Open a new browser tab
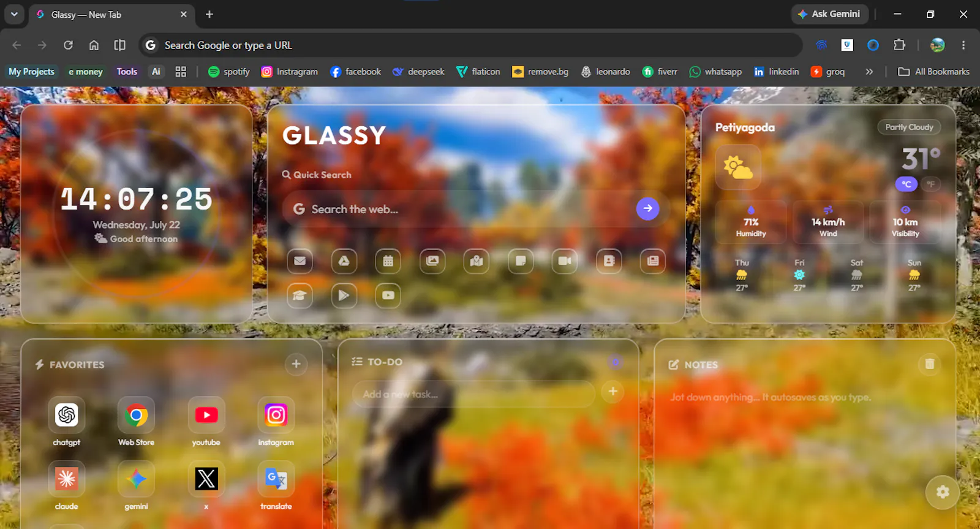The height and width of the screenshot is (529, 980). (x=209, y=14)
